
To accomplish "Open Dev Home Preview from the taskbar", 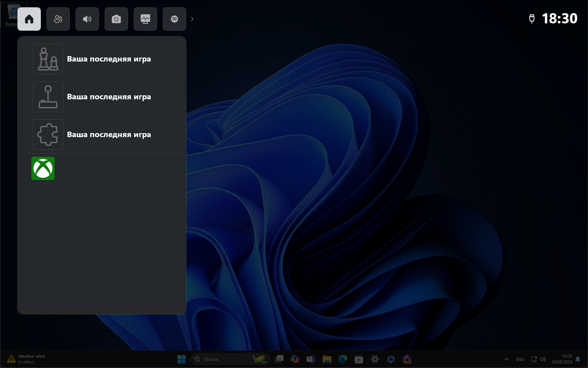I will coord(407,359).
